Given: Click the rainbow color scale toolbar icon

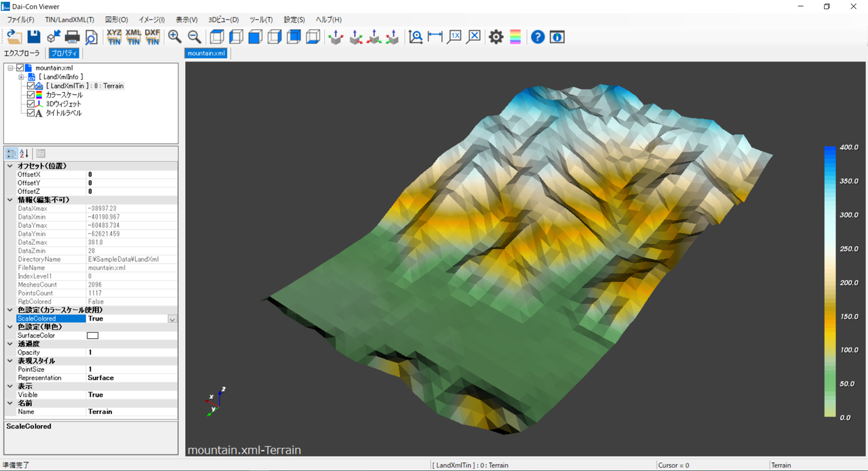Looking at the screenshot, I should (515, 37).
